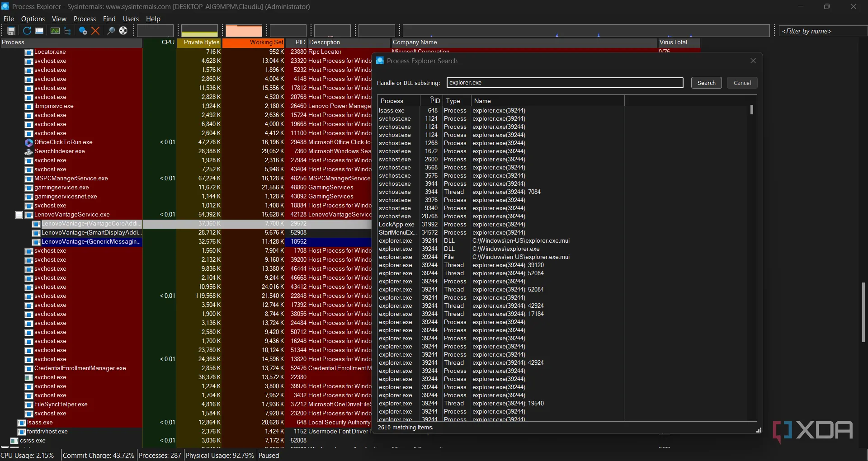Click the search results vertical scrollbar thumb

point(752,110)
